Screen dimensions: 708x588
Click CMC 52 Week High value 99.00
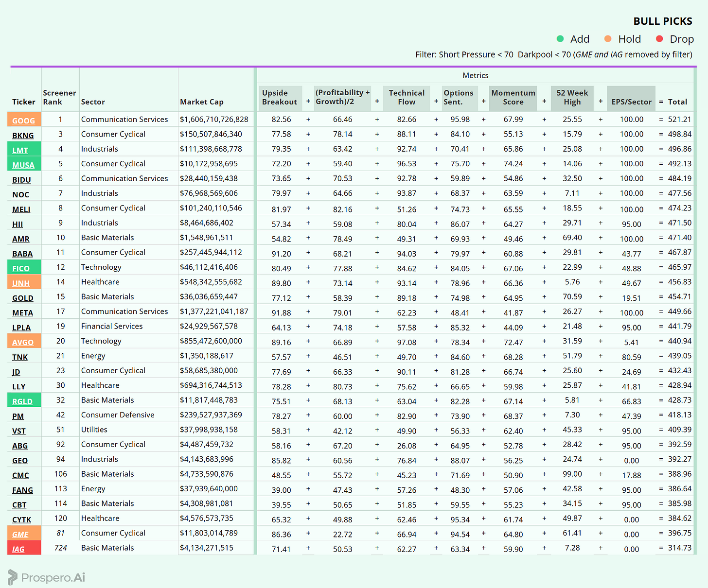click(x=572, y=474)
